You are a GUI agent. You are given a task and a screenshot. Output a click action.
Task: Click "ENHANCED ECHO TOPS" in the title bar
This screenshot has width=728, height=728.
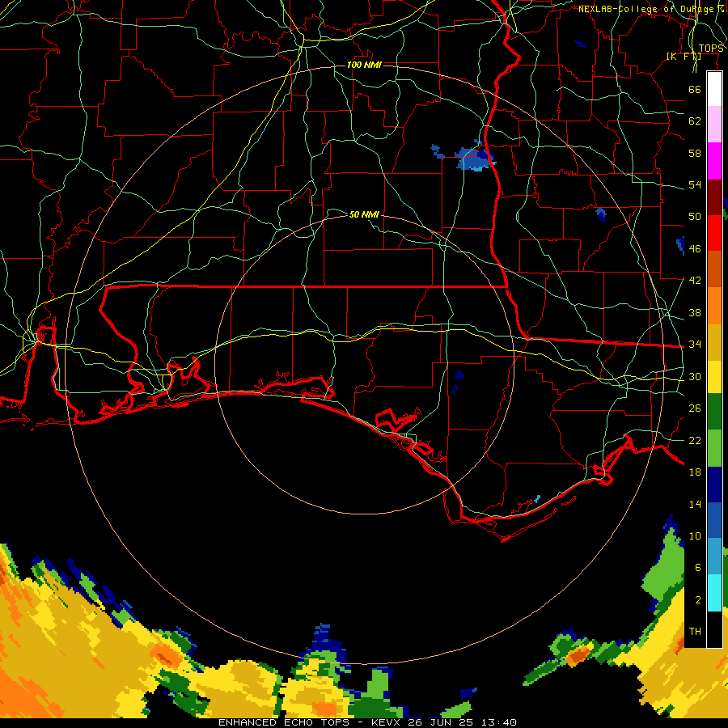(x=284, y=722)
